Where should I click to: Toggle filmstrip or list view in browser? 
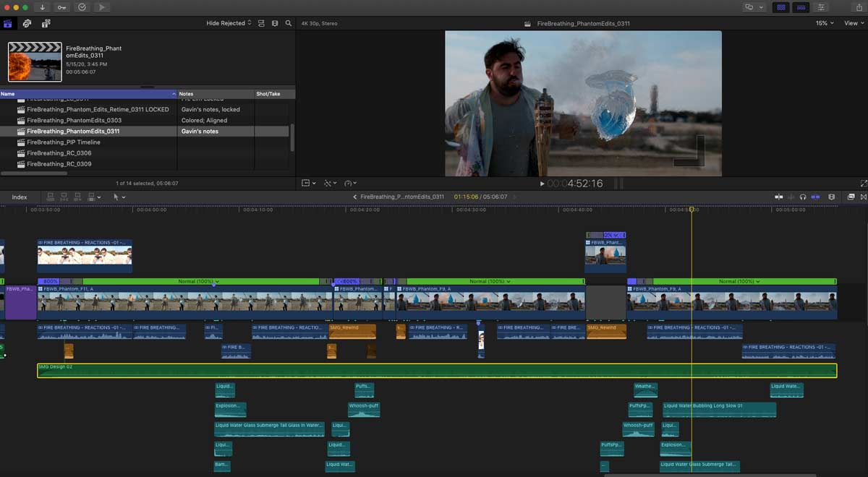point(275,23)
